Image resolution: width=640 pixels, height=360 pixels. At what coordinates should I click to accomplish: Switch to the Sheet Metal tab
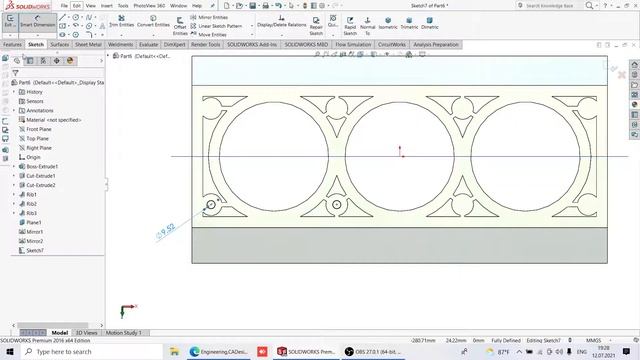point(88,44)
